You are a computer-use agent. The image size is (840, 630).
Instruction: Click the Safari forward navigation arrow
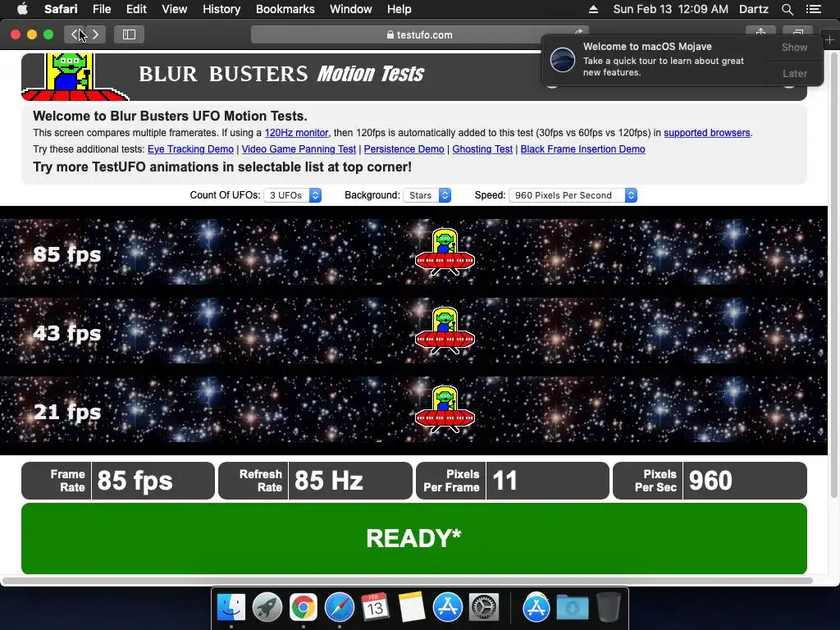tap(95, 34)
